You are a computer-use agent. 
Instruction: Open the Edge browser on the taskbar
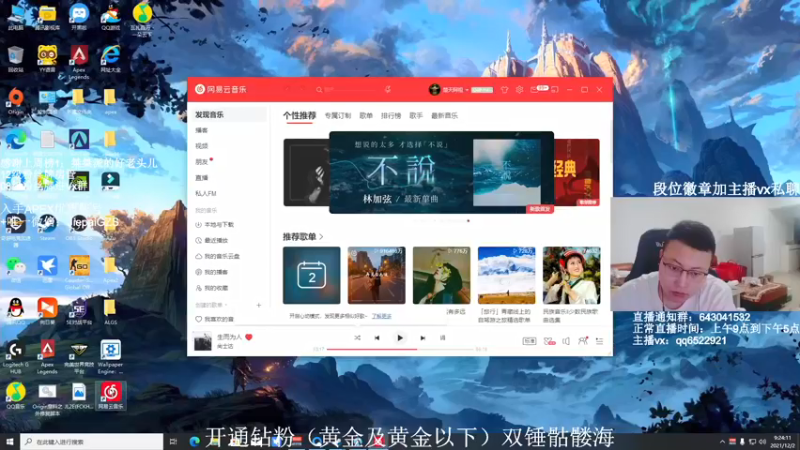(x=194, y=442)
